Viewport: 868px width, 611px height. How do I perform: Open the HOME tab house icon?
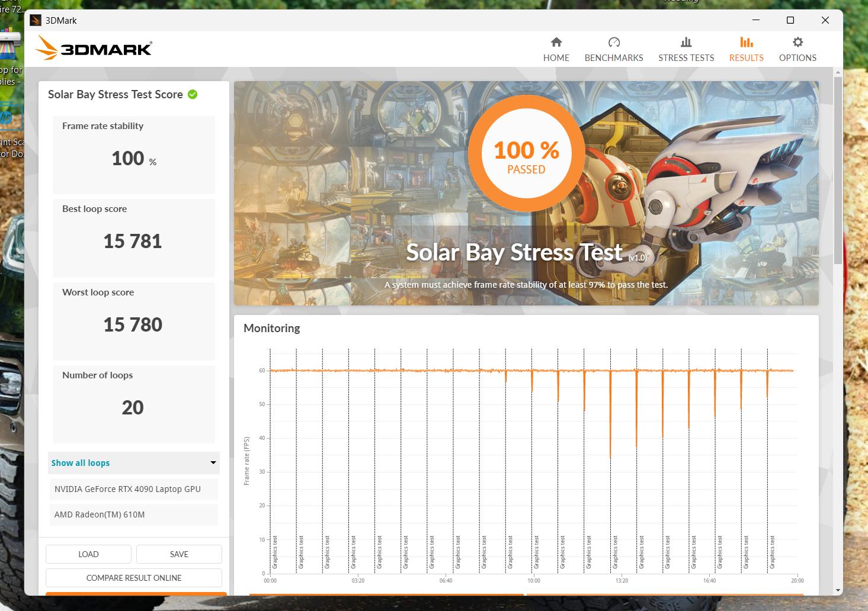(556, 42)
